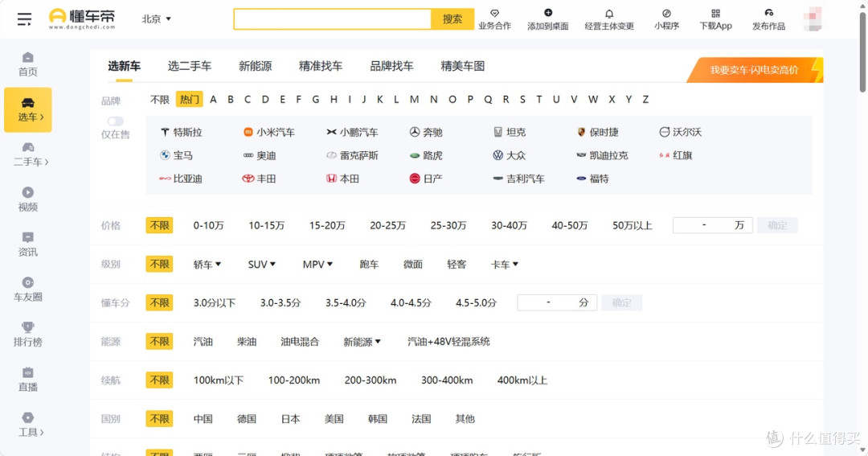Viewport: 868px width, 456px height.
Task: Choose the 4.5-5.0分 score option
Action: pos(476,303)
